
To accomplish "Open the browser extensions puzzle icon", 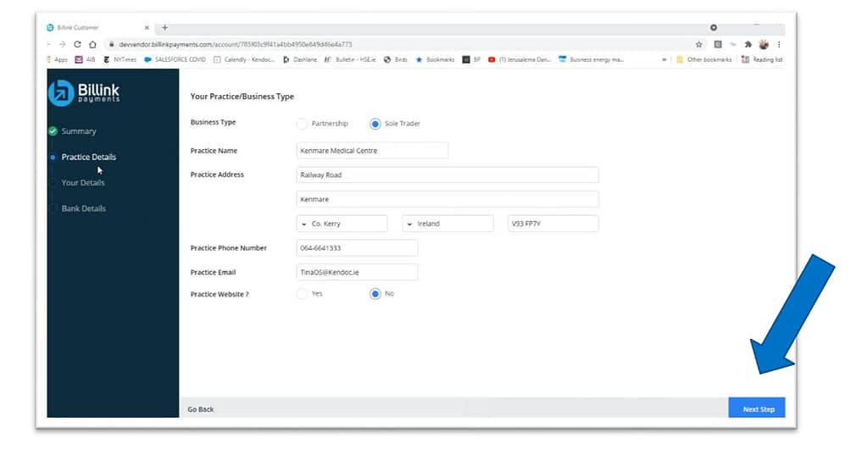I will [x=748, y=44].
